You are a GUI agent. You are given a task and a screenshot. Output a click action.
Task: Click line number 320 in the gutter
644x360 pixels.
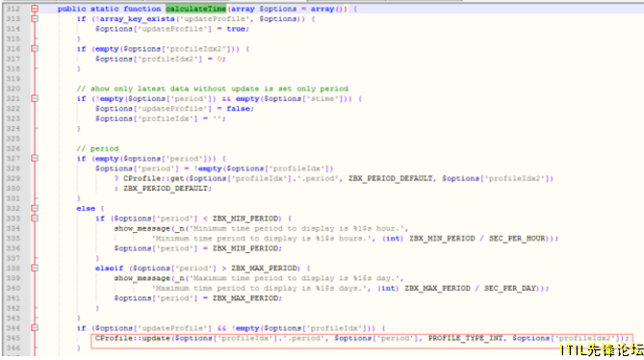(13, 89)
